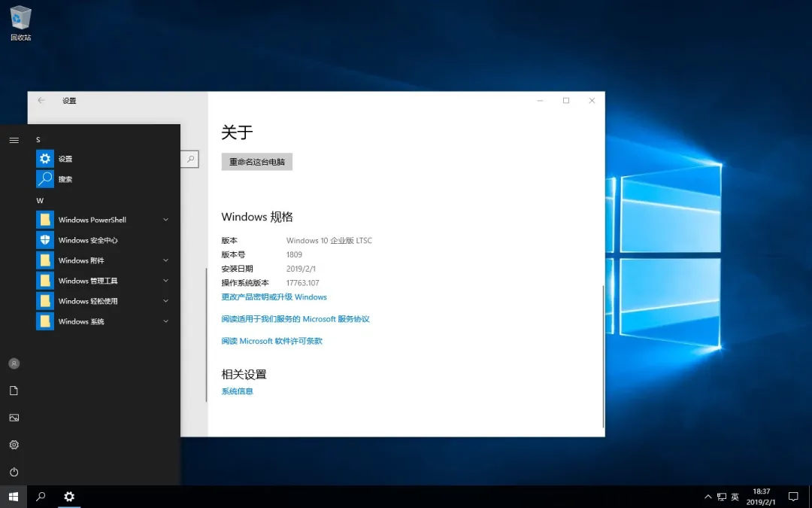Click the Settings search magnifier icon
This screenshot has height=508, width=812.
[x=190, y=159]
